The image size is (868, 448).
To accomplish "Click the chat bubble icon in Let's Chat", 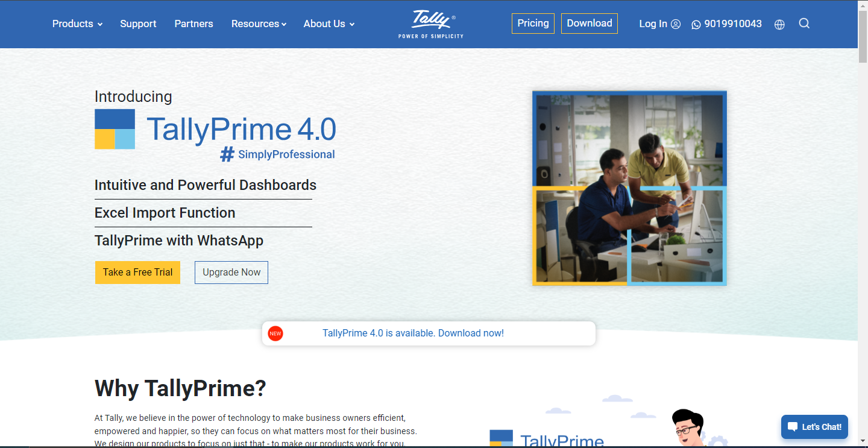I will click(792, 427).
